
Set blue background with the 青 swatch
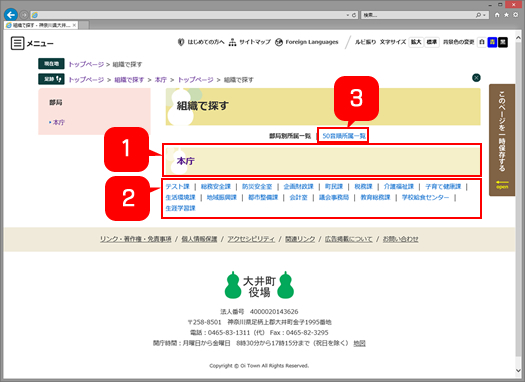492,42
